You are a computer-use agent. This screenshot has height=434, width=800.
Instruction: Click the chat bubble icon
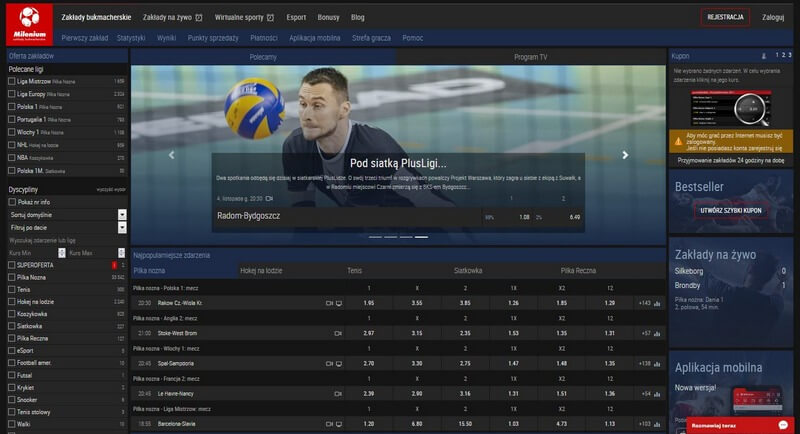point(783,425)
